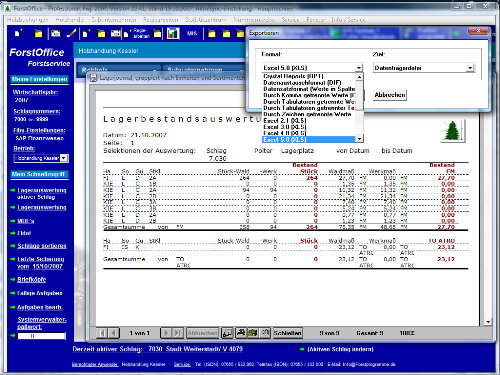Click the paintbrush icon in the toolbar

71,33
